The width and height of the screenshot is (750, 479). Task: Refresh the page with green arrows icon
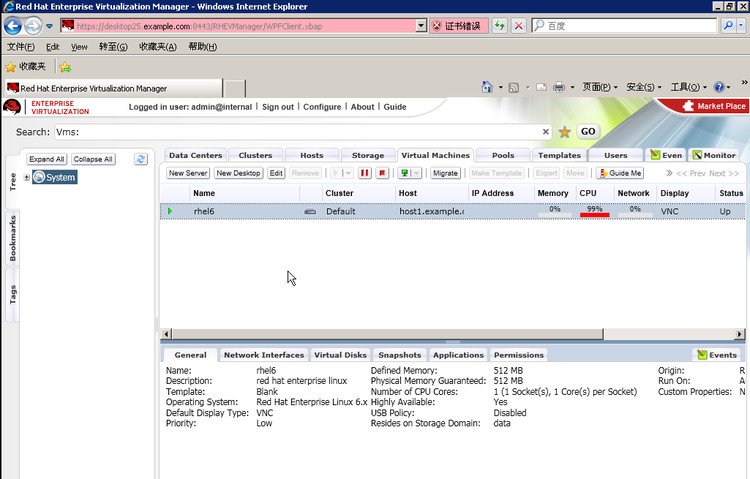point(500,26)
